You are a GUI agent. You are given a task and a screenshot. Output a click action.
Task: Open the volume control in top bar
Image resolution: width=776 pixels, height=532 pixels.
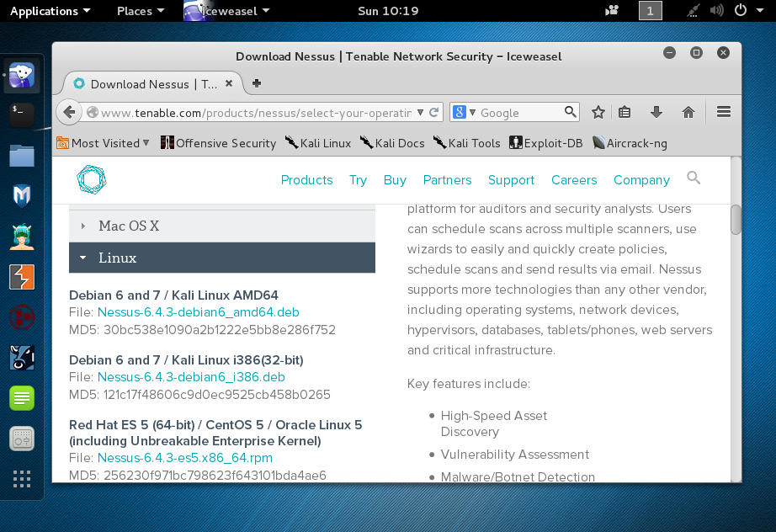pyautogui.click(x=716, y=10)
